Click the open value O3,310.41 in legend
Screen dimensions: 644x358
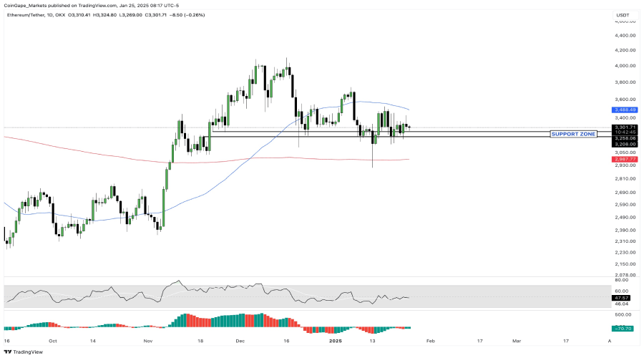79,15
